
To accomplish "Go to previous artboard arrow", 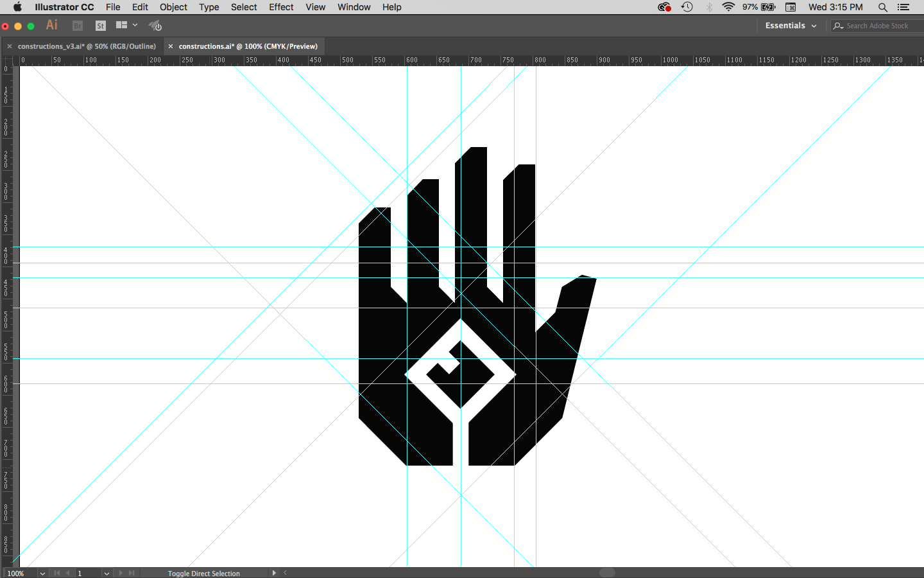I will tap(68, 573).
